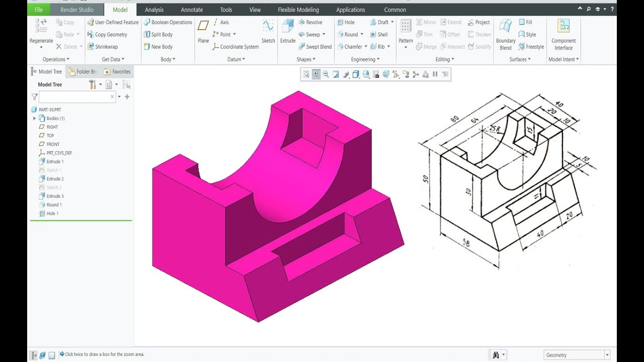Click the Extrude tool icon
The width and height of the screenshot is (644, 362).
click(x=288, y=27)
